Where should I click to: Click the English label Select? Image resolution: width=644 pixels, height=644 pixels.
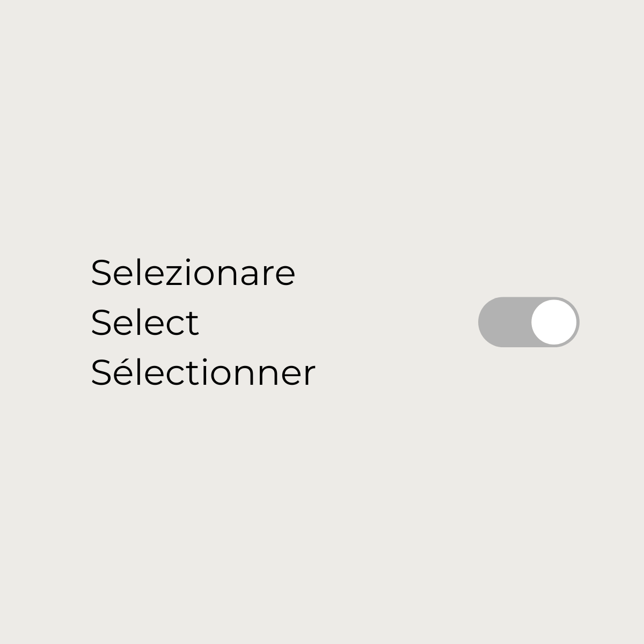point(145,322)
